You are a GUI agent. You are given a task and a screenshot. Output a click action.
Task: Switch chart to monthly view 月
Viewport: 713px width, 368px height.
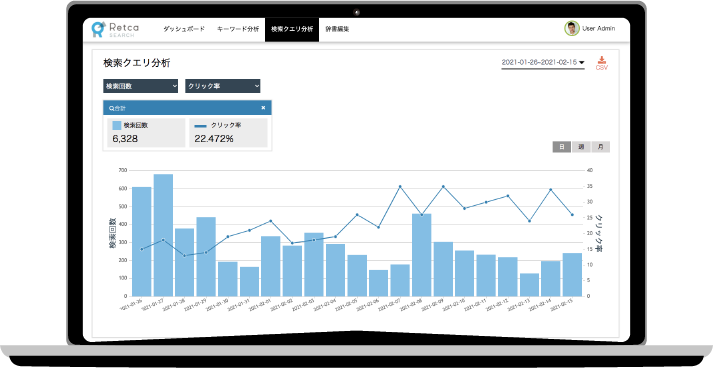[600, 147]
